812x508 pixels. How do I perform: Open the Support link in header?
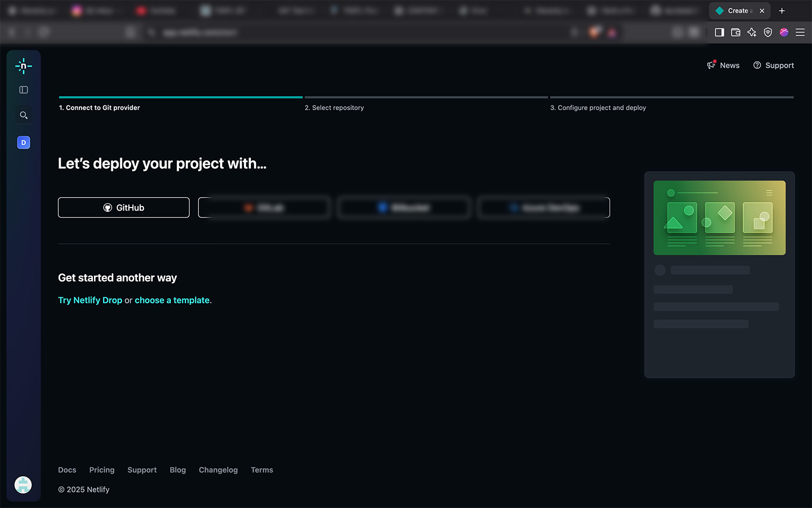779,65
